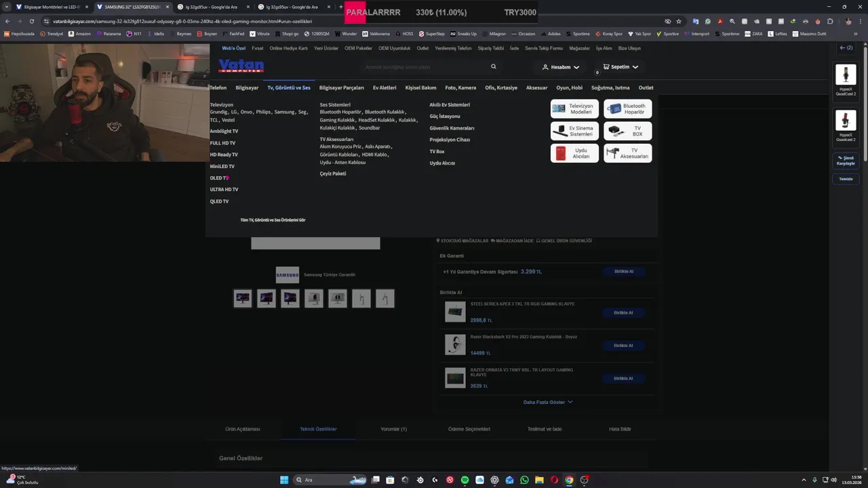This screenshot has height=488, width=868.
Task: Open Spotify from the taskbar
Action: click(x=465, y=480)
